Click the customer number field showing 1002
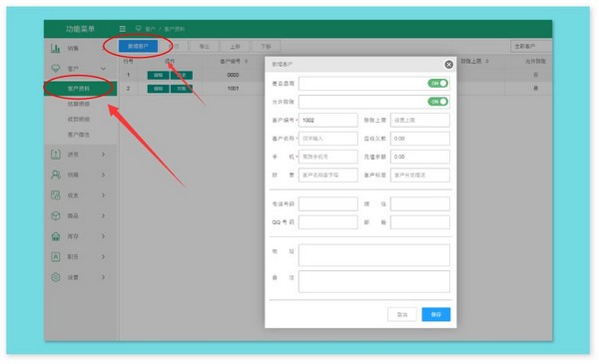The height and width of the screenshot is (364, 599). tap(327, 120)
